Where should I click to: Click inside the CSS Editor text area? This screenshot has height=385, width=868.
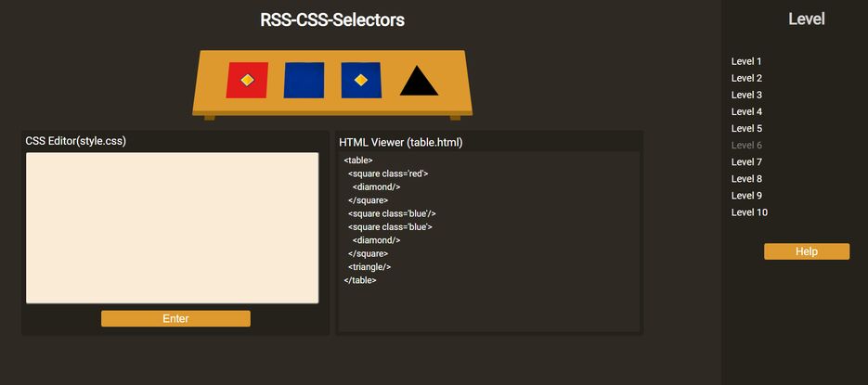click(172, 227)
